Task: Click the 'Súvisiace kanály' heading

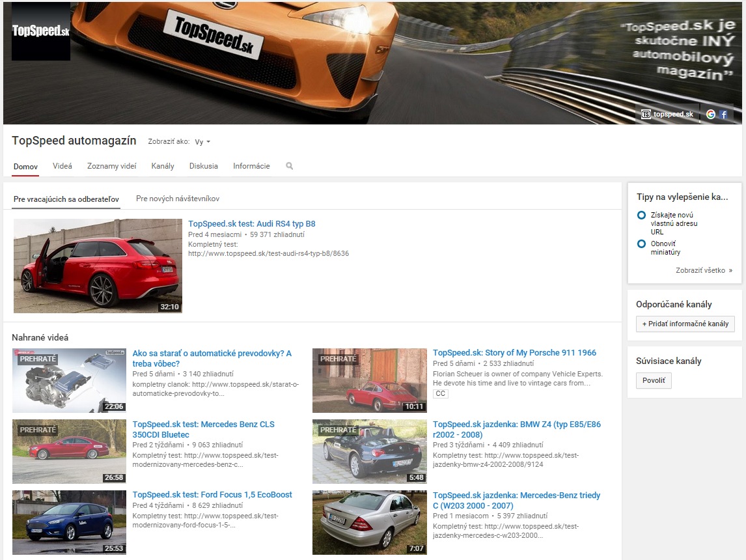Action: point(669,361)
